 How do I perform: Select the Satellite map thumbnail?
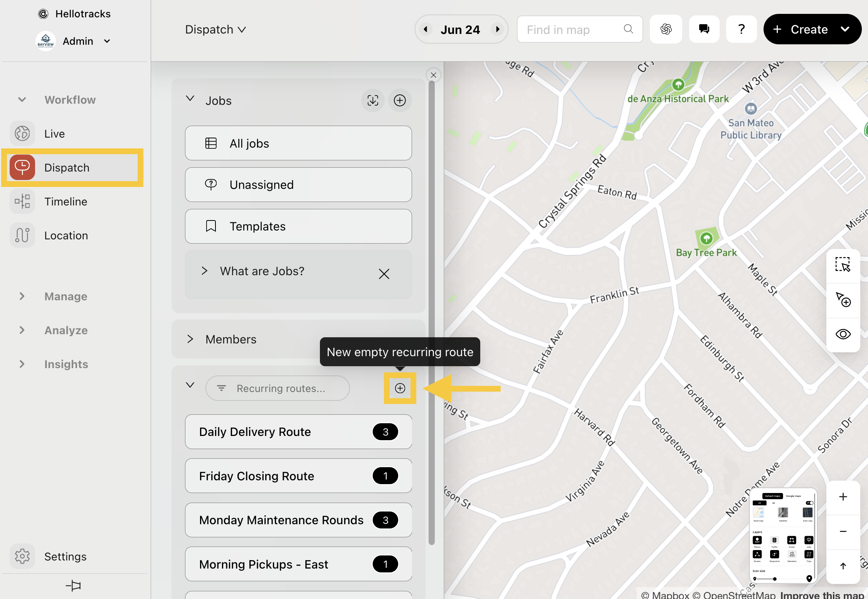tap(783, 513)
